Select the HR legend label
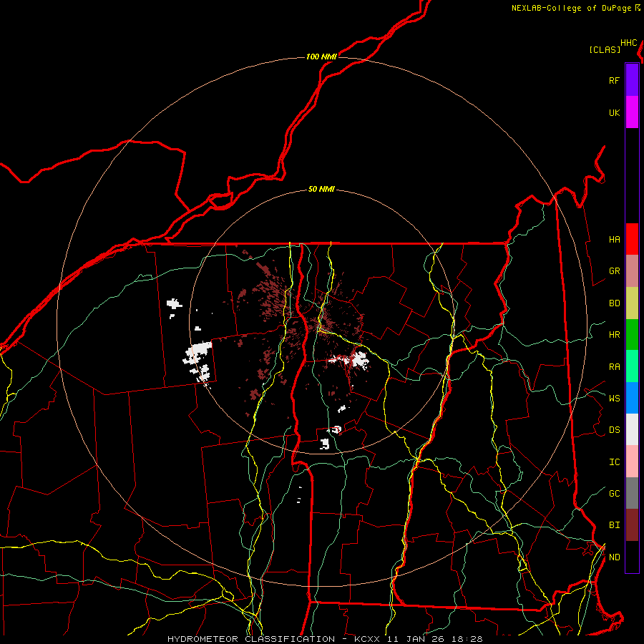The height and width of the screenshot is (644, 644). [614, 334]
